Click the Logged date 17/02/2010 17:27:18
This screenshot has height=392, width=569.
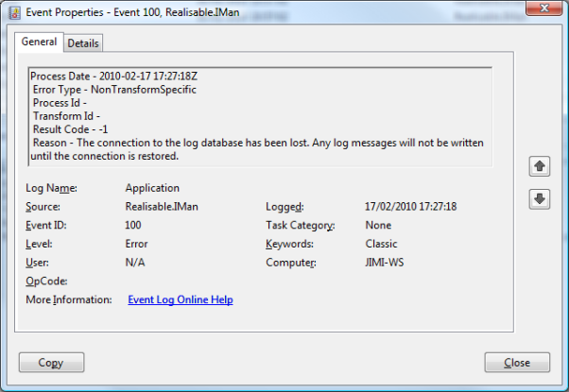(x=410, y=207)
